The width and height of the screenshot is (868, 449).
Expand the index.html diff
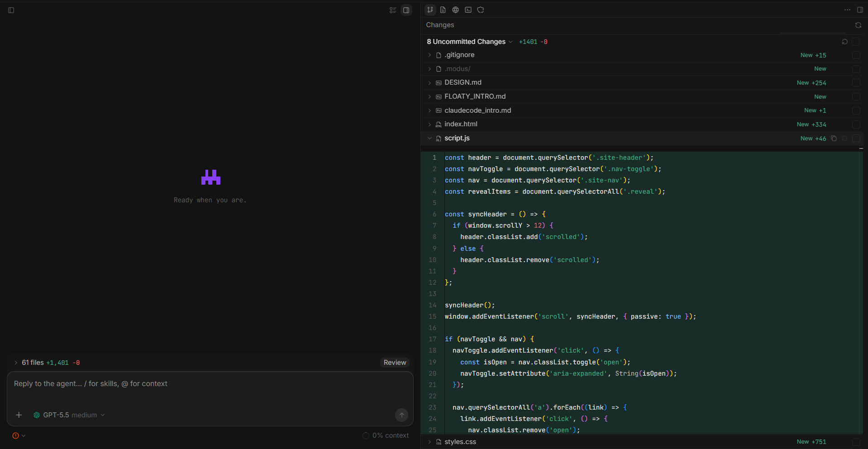tap(429, 124)
